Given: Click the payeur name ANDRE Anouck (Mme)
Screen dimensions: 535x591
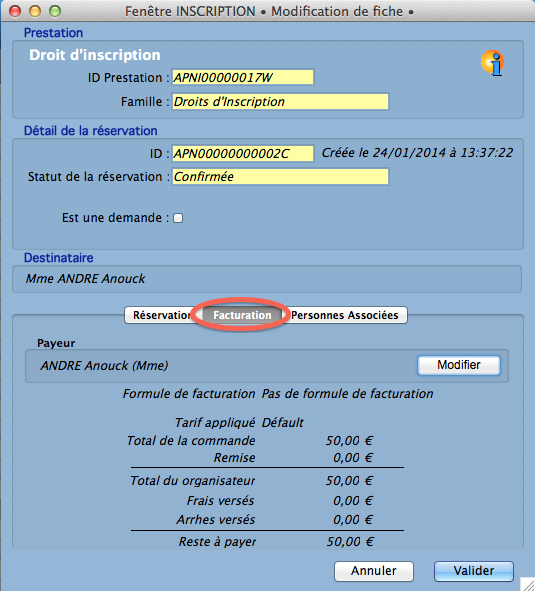Looking at the screenshot, I should tap(104, 366).
